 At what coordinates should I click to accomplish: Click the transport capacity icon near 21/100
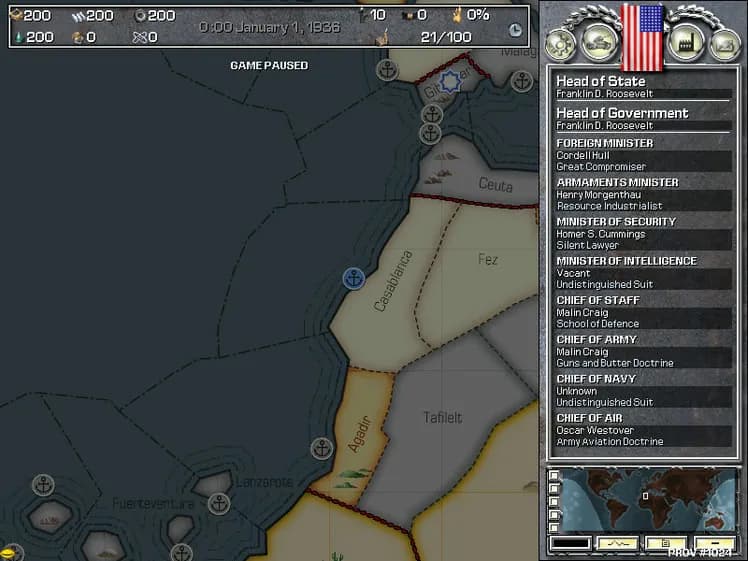[x=383, y=37]
